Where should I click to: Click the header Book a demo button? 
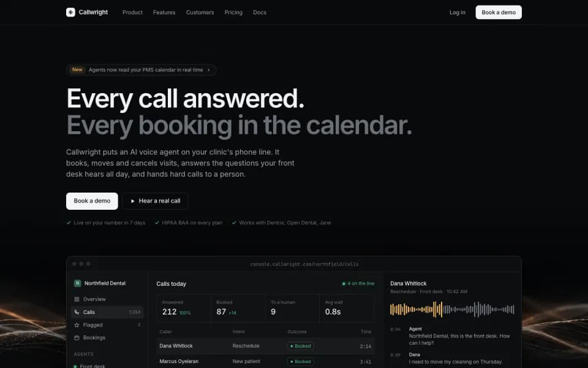499,12
